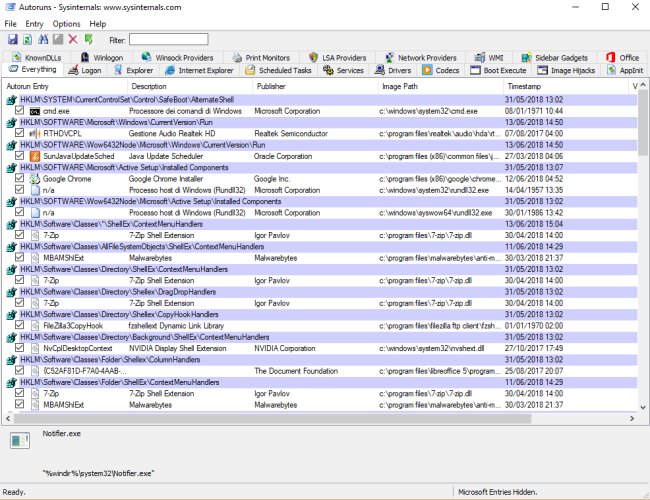Click the SunJavaUpdateSched Java icon
The height and width of the screenshot is (500, 650).
[x=35, y=156]
